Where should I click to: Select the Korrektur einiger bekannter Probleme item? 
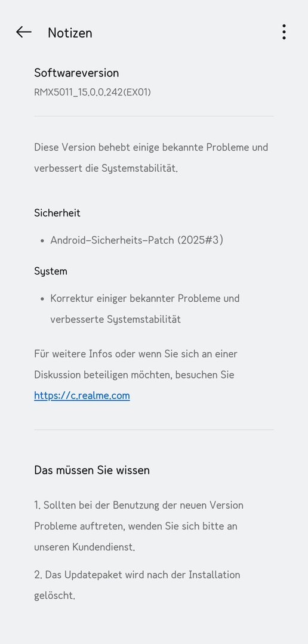pos(144,308)
